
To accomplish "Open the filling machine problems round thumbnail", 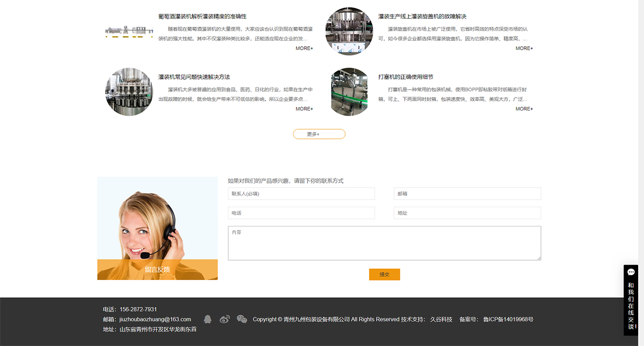I will click(129, 92).
